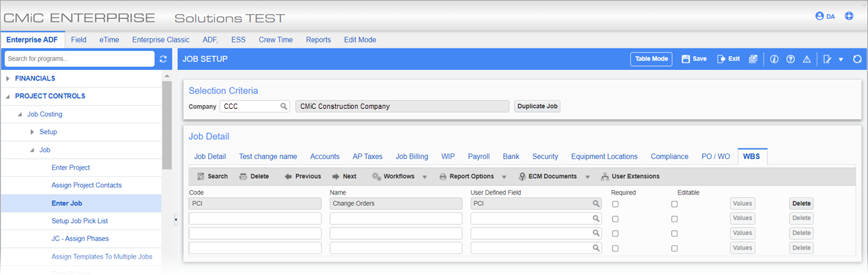Click the multiple windows icon in toolbar
This screenshot has height=275, width=868.
point(753,59)
